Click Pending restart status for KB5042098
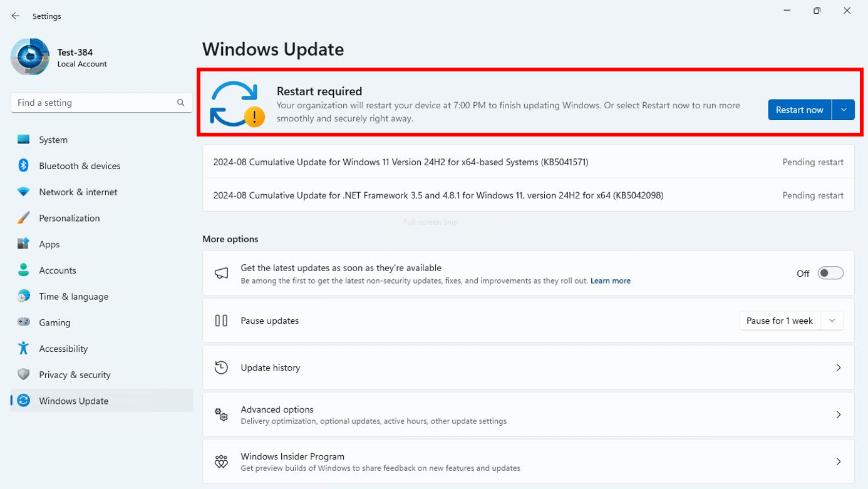868x489 pixels. 813,195
